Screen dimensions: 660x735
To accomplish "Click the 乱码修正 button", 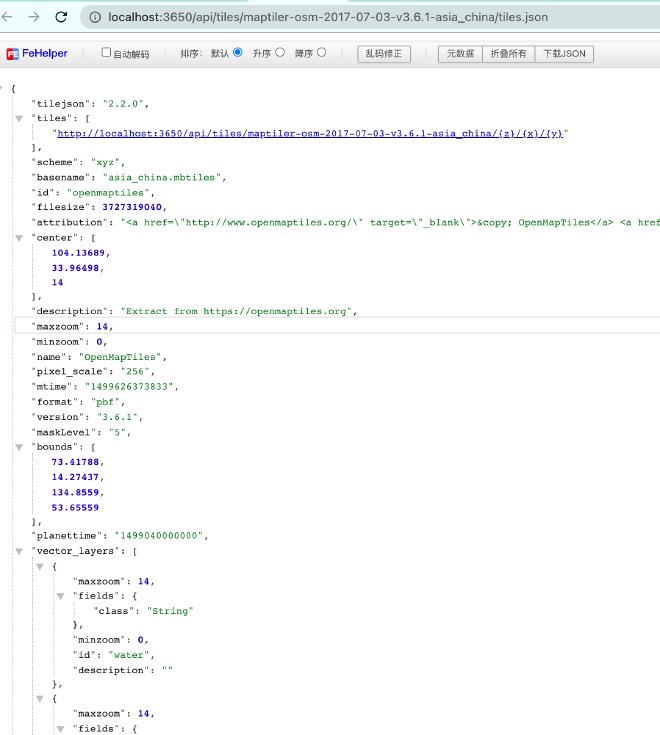I will (384, 54).
